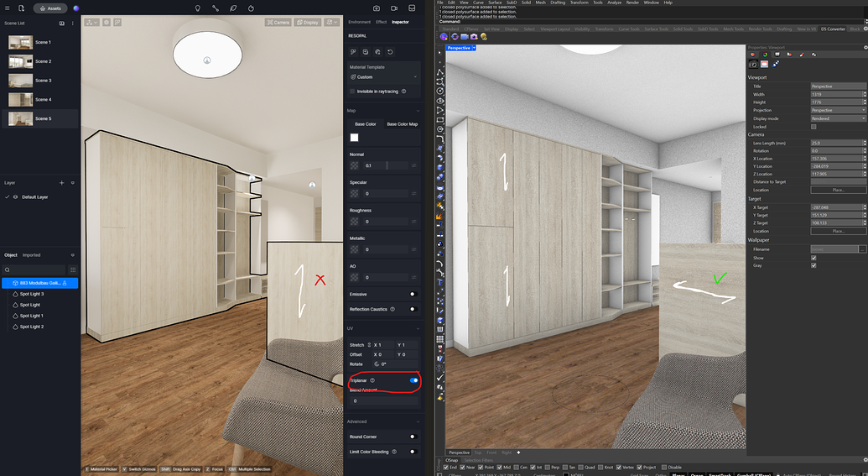
Task: Open the Display mode Rendered dropdown
Action: pyautogui.click(x=838, y=118)
